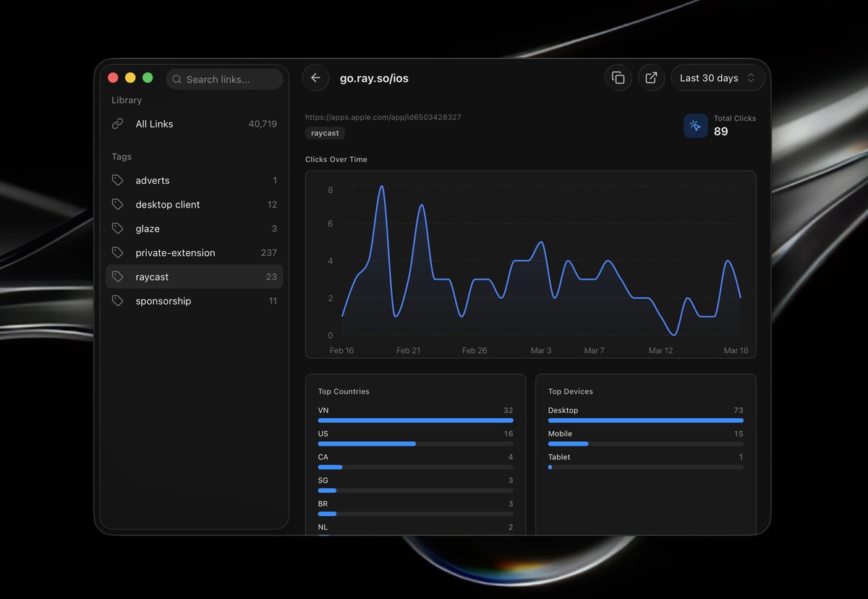Click the SG country progress bar
Viewport: 868px width, 599px height.
tap(416, 490)
